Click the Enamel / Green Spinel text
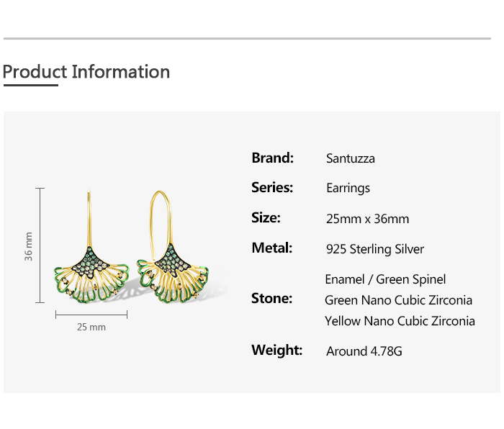504x429 pixels. click(x=385, y=279)
